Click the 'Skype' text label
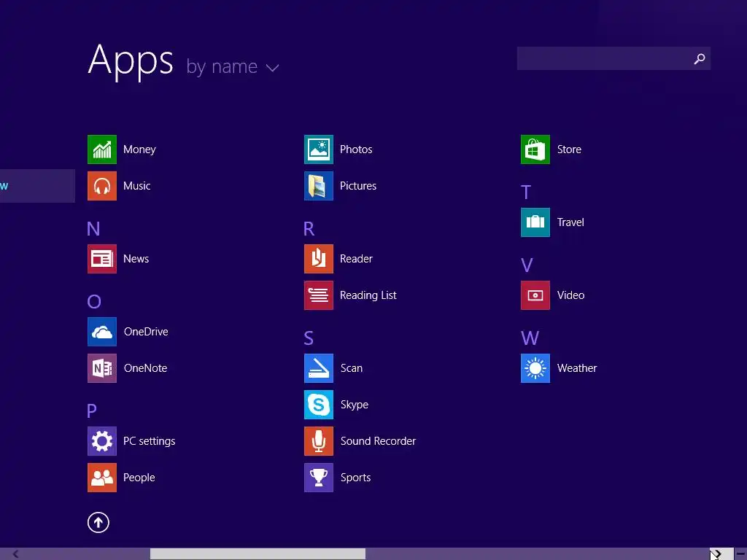The width and height of the screenshot is (747, 560). pyautogui.click(x=355, y=405)
